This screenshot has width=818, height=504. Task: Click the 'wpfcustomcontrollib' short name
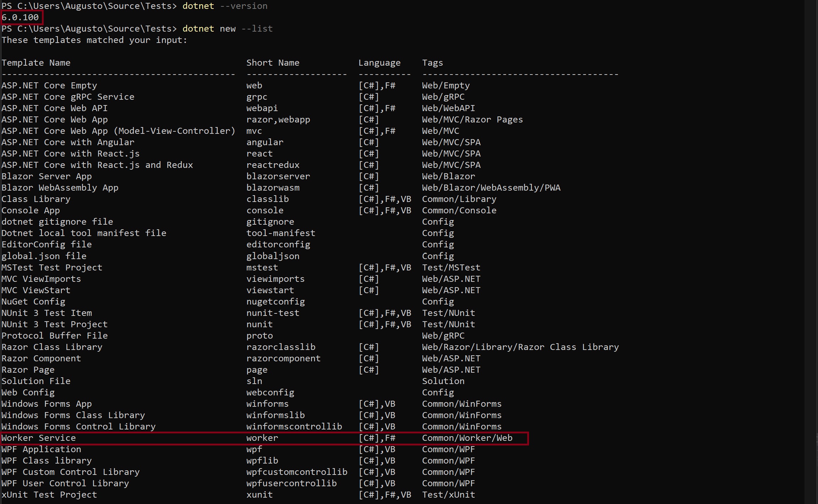[297, 472]
